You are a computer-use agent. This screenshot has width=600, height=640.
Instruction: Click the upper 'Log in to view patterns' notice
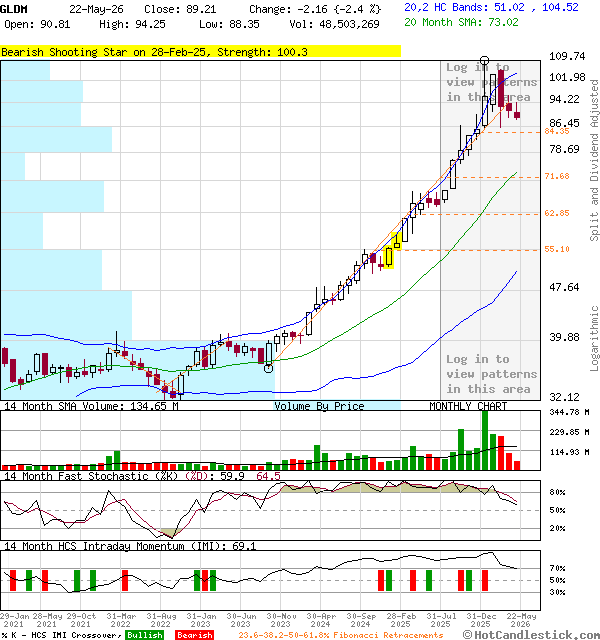click(x=491, y=82)
